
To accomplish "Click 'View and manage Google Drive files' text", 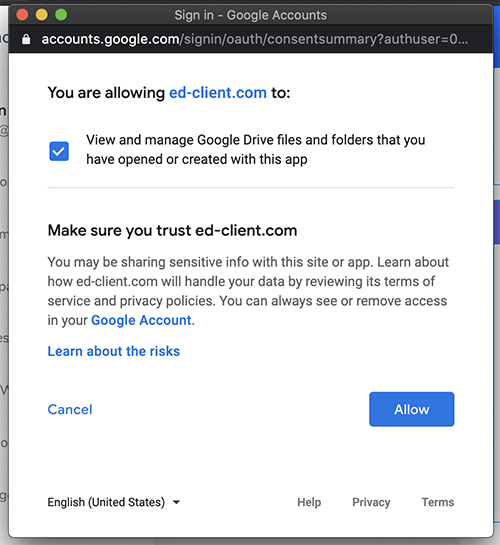I will [x=255, y=149].
